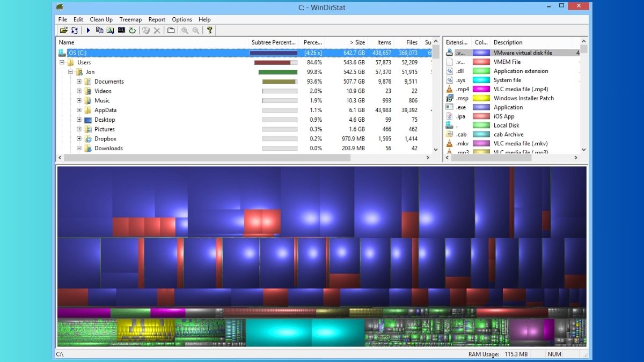
Task: Click the magenta .mp4 color swatch
Action: [481, 89]
